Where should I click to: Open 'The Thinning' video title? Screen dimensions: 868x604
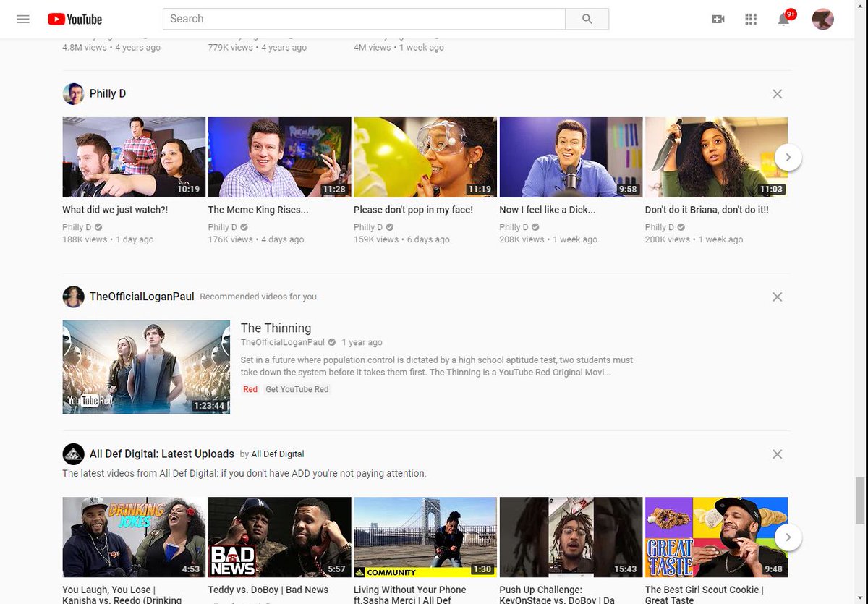[276, 328]
